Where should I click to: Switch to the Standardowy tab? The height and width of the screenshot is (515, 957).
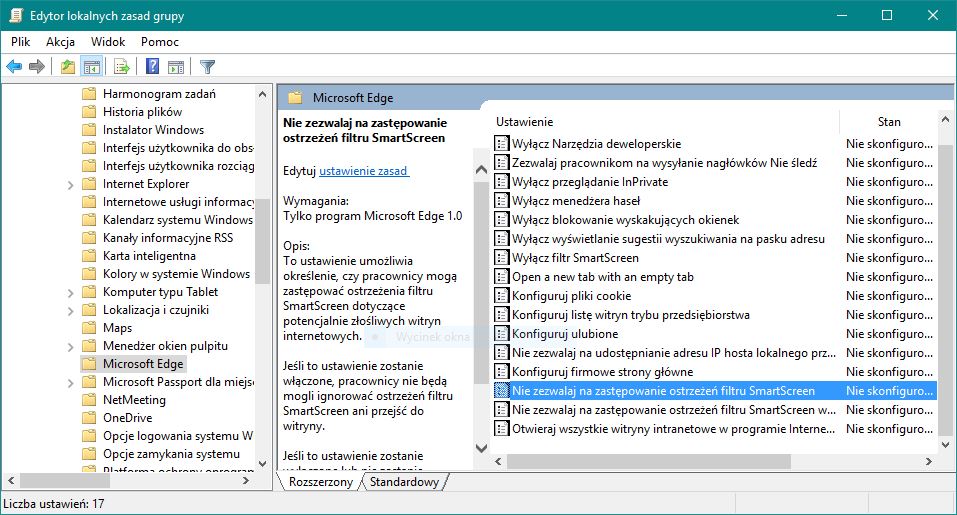coord(404,482)
